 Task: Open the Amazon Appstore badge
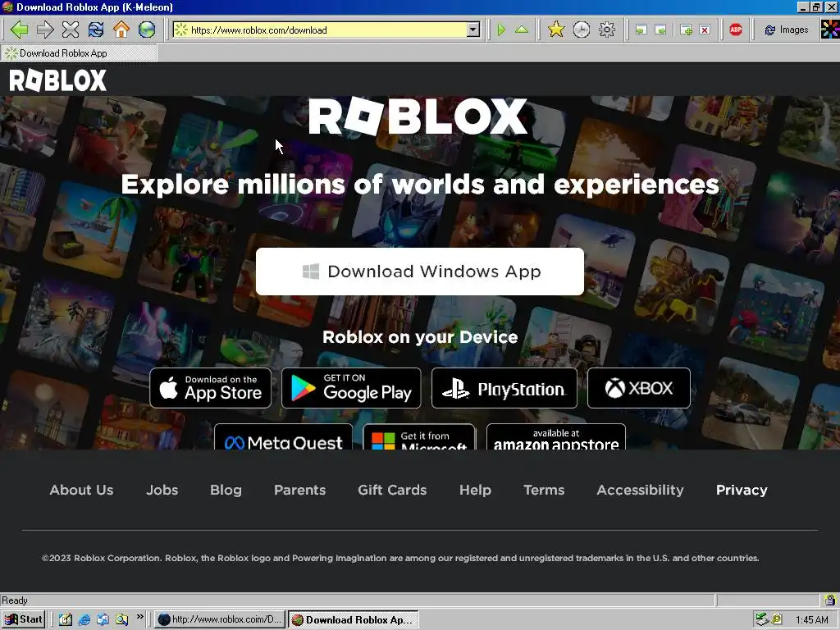556,437
